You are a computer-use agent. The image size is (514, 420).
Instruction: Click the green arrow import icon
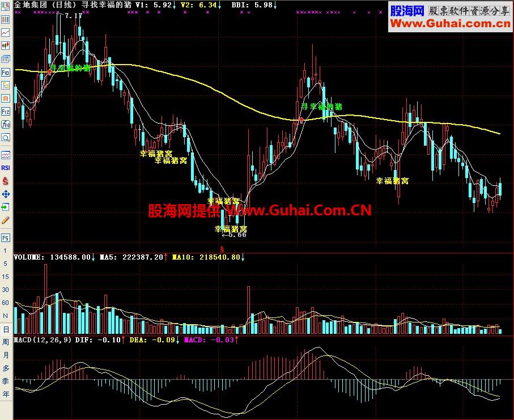click(x=5, y=207)
